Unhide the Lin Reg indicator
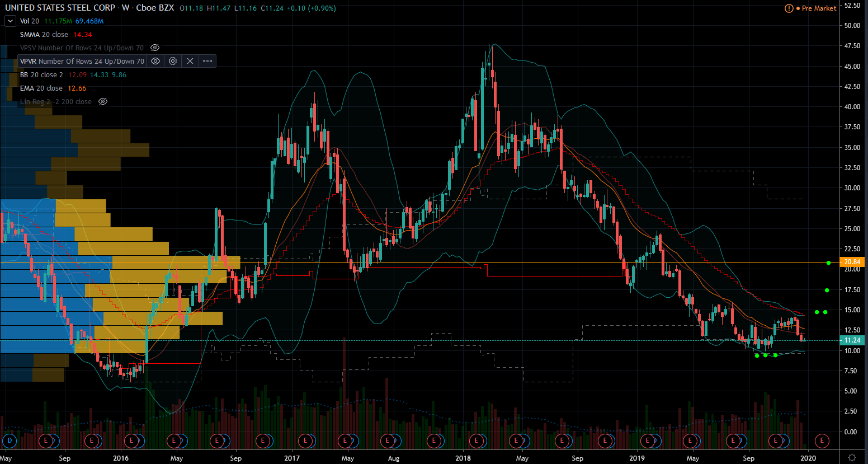The width and height of the screenshot is (868, 464). pos(103,101)
